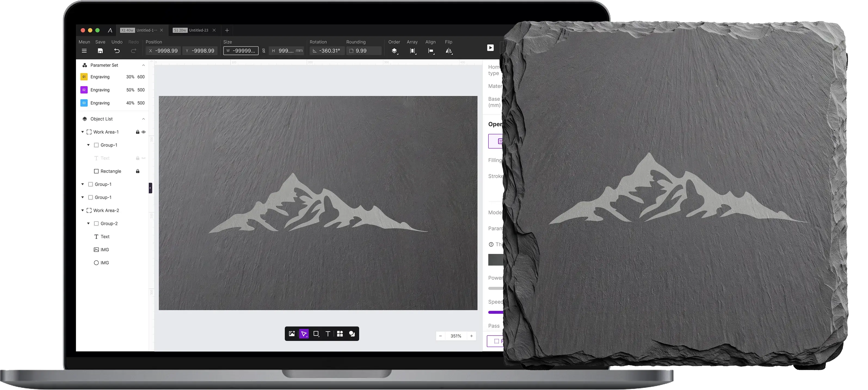Collapse the Parameter Set section
Image resolution: width=868 pixels, height=390 pixels.
click(x=144, y=65)
